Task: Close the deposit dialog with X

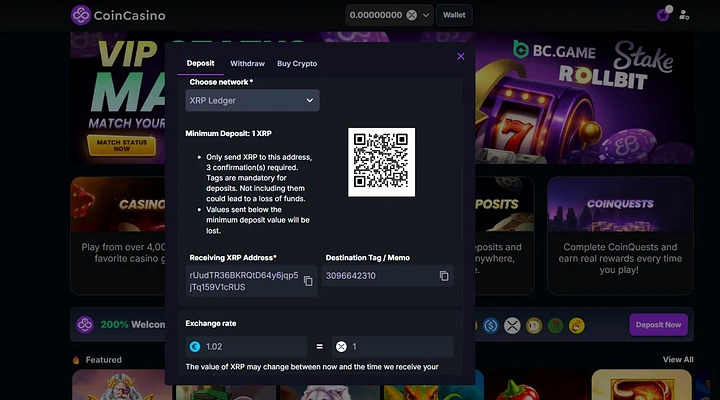Action: coord(461,56)
